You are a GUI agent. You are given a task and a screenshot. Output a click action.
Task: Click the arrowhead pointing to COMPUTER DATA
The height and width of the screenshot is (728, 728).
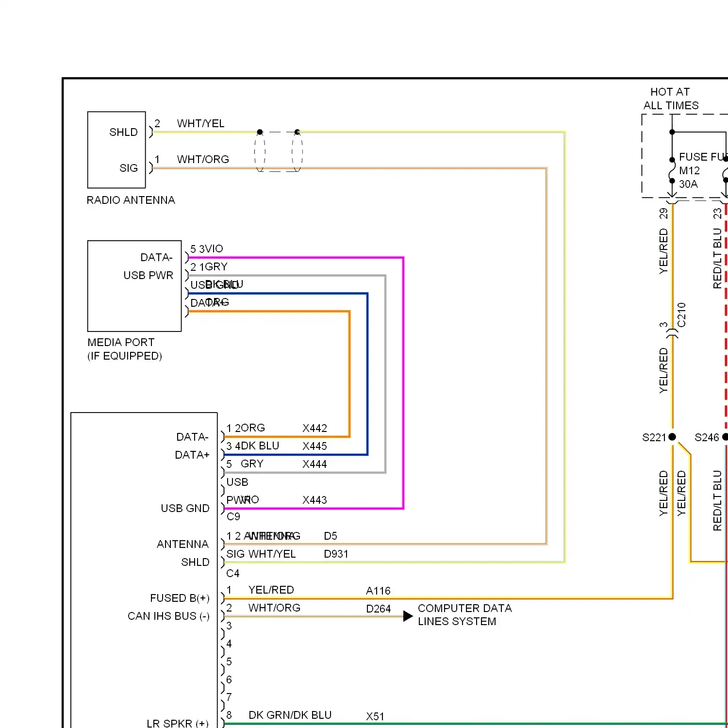click(408, 616)
